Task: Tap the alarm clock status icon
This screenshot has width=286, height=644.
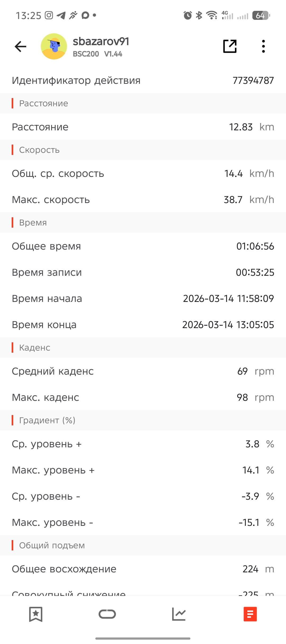Action: click(x=187, y=15)
